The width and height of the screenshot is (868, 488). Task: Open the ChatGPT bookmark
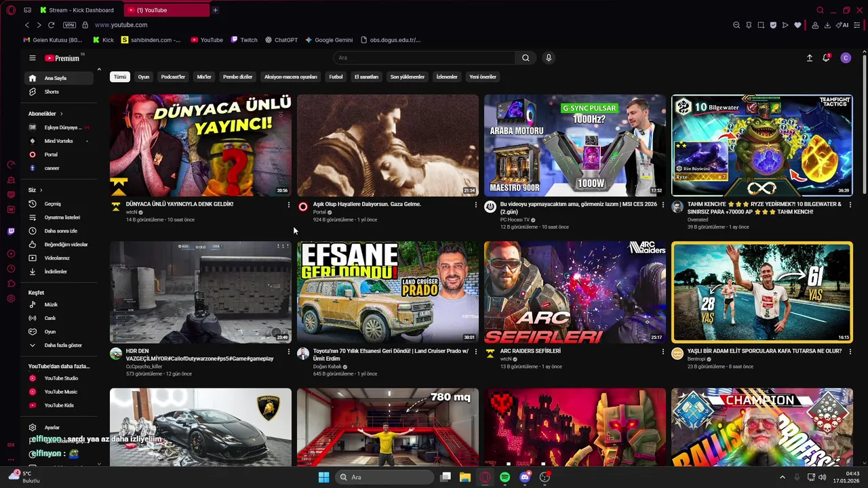pos(281,40)
